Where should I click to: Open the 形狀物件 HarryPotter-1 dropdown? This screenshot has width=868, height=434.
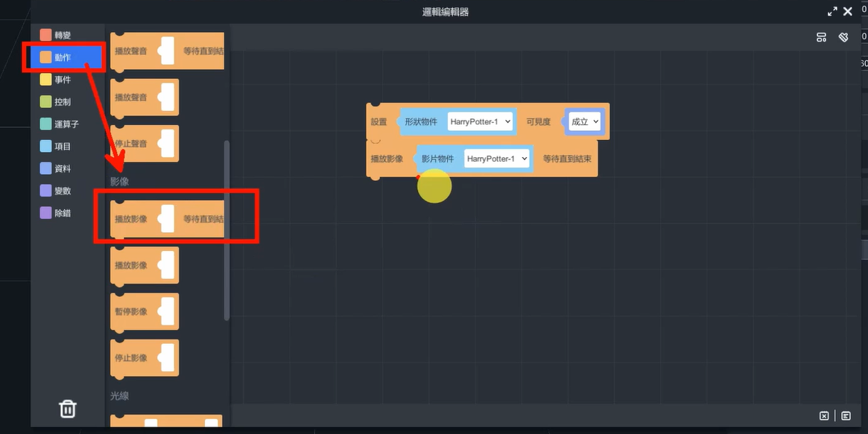click(480, 121)
